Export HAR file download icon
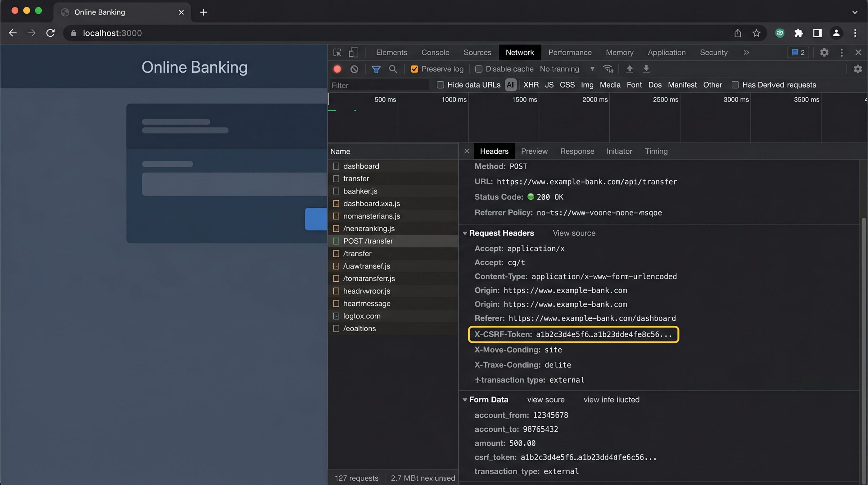Image resolution: width=868 pixels, height=485 pixels. click(x=646, y=69)
